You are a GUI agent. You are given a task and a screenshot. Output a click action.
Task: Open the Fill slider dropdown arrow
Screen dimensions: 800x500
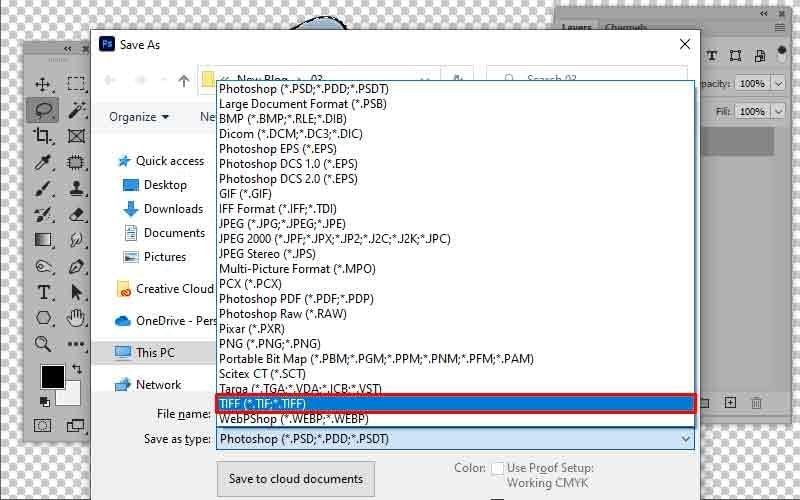click(779, 111)
